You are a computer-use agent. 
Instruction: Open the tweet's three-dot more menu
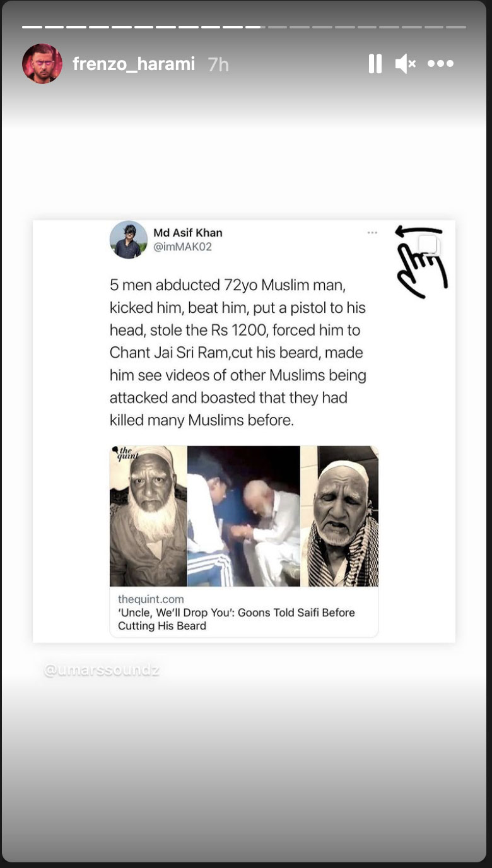372,233
